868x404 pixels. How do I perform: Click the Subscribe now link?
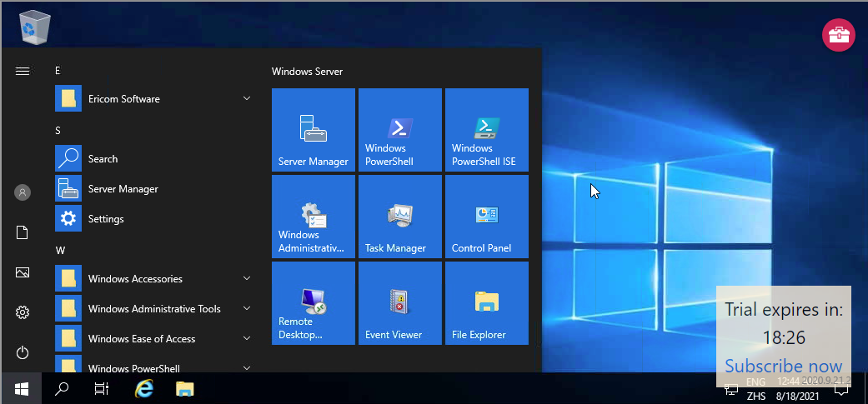[783, 366]
